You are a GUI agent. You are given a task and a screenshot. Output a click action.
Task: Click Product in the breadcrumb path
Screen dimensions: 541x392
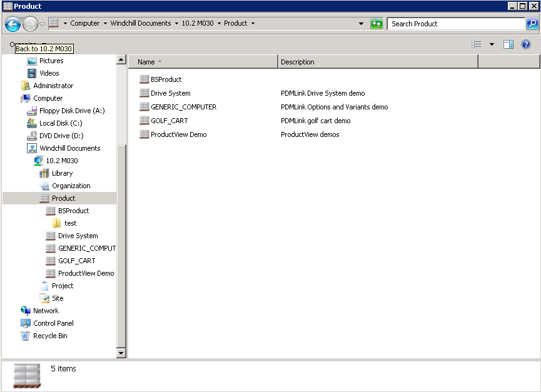[x=236, y=23]
